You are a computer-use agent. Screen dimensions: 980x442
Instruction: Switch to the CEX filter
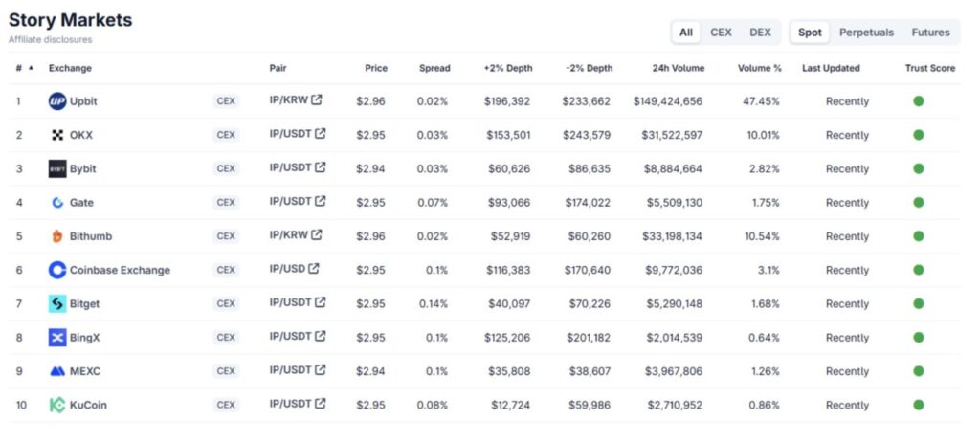721,33
